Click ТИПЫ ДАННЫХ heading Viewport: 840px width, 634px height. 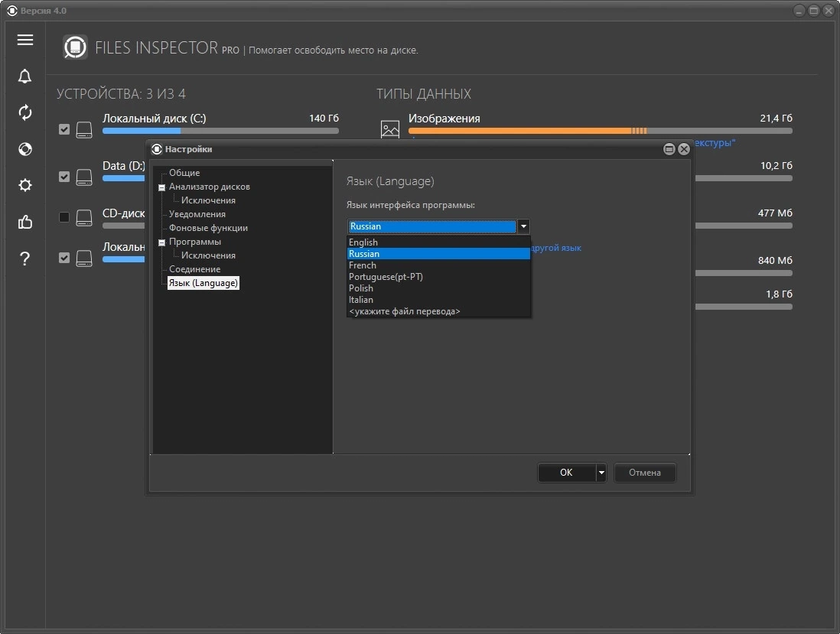point(424,94)
